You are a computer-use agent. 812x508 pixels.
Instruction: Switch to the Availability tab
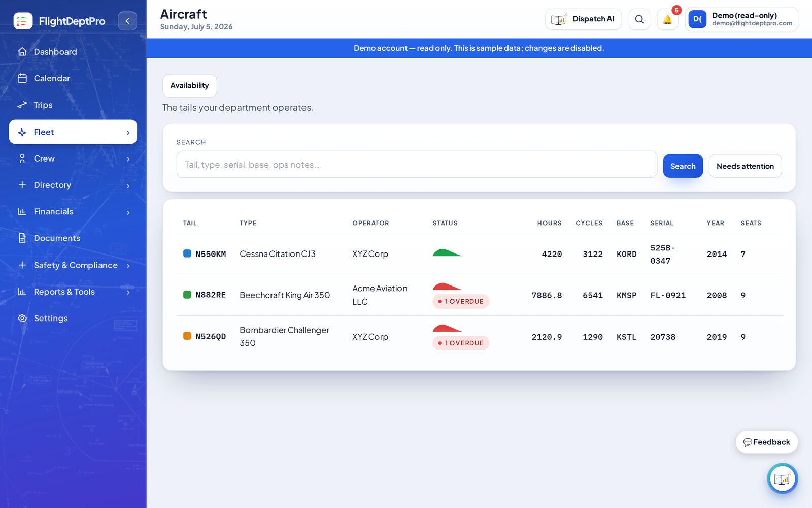coord(189,85)
